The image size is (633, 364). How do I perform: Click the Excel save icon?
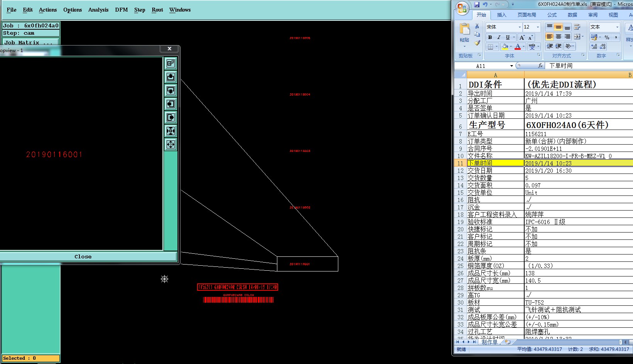(477, 5)
